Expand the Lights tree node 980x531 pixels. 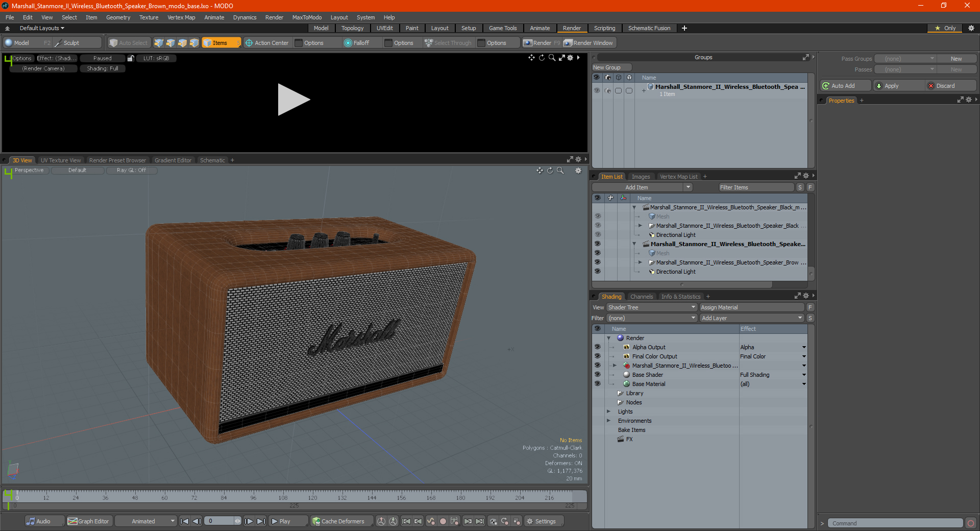tap(609, 412)
